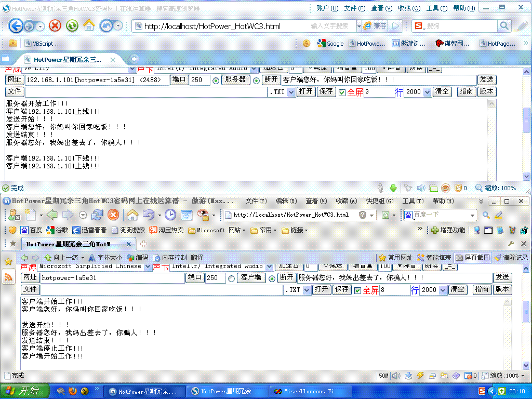The image size is (532, 399).
Task: Click the favorites star in Maxthon sidebar
Action: click(x=8, y=261)
